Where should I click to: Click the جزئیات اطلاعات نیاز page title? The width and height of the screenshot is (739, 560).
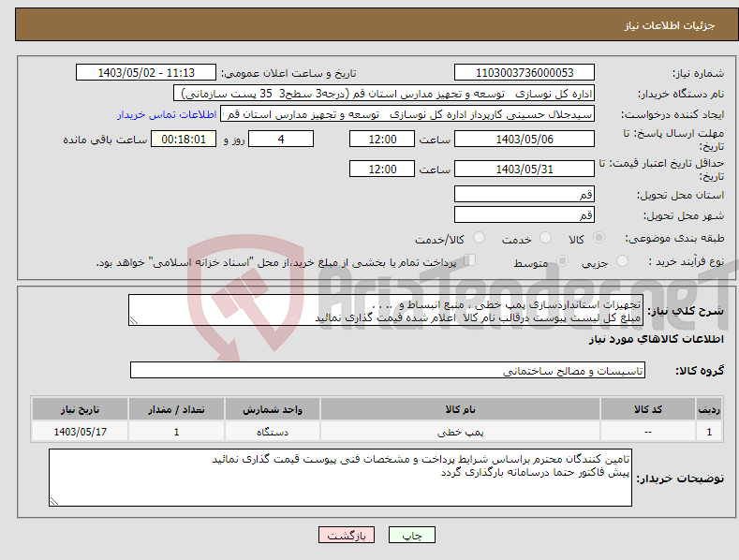click(670, 25)
